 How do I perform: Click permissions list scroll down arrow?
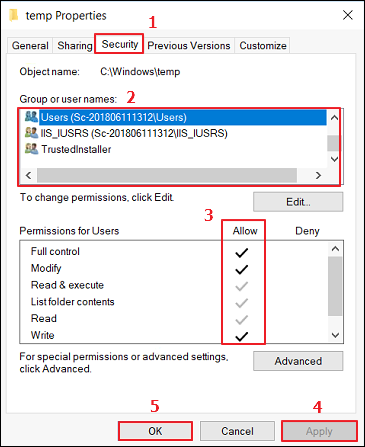tap(335, 335)
